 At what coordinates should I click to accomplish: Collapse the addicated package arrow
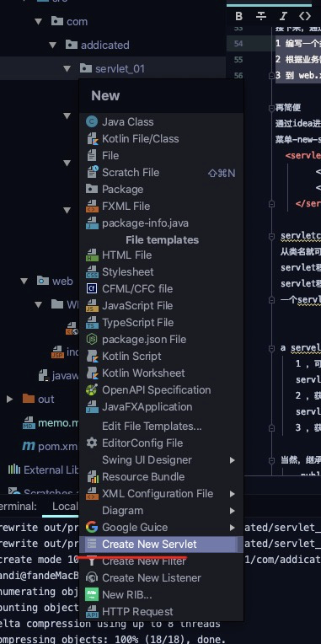coord(52,45)
